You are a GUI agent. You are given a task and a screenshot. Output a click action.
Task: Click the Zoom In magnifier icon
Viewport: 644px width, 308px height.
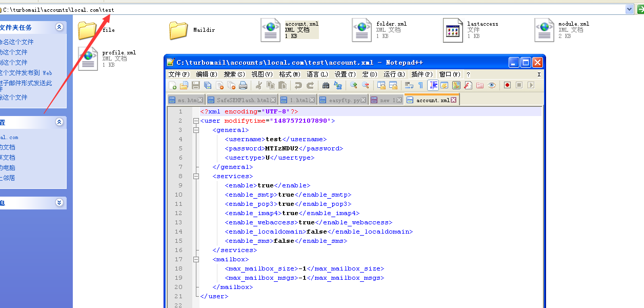coord(353,85)
